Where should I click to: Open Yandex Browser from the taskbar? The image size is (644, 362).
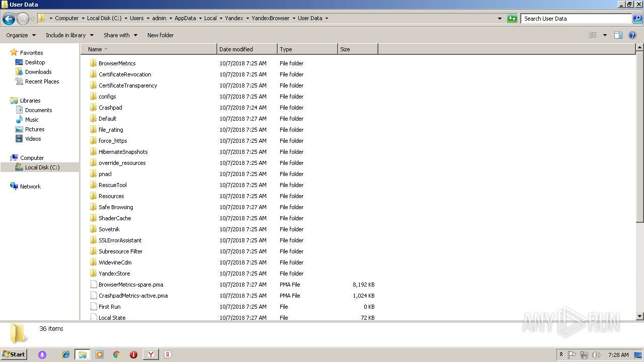pyautogui.click(x=150, y=354)
